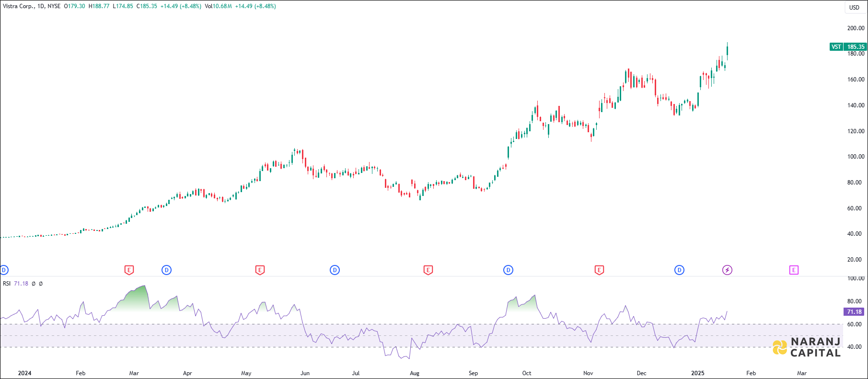Click the Aug label on the time axis
Screen dimensions: 868x379
(415, 373)
